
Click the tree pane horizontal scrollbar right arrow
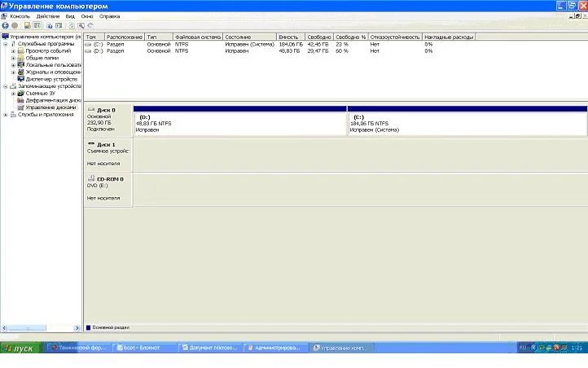[77, 328]
